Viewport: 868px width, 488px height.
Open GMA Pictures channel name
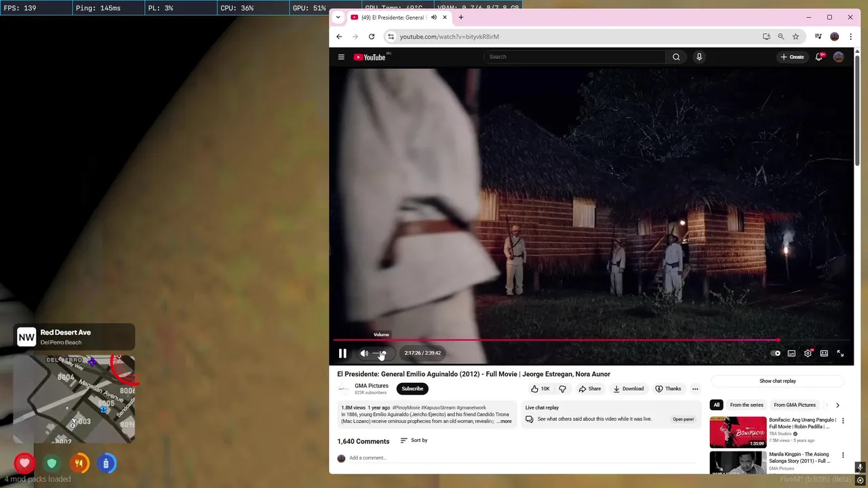(x=372, y=386)
